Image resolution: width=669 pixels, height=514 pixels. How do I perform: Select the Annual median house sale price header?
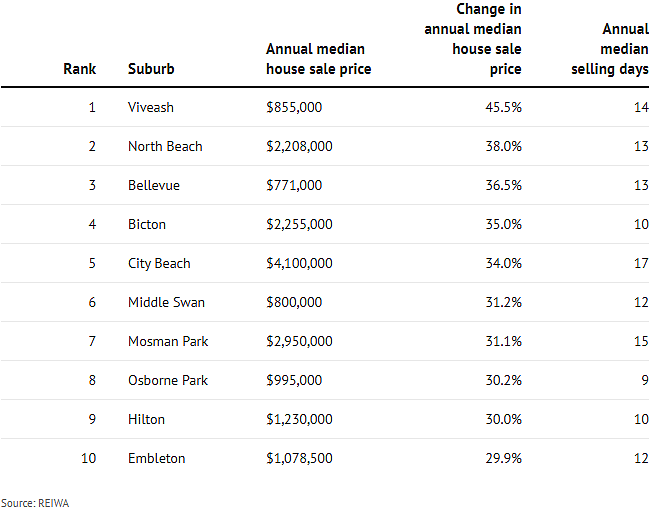pos(318,59)
